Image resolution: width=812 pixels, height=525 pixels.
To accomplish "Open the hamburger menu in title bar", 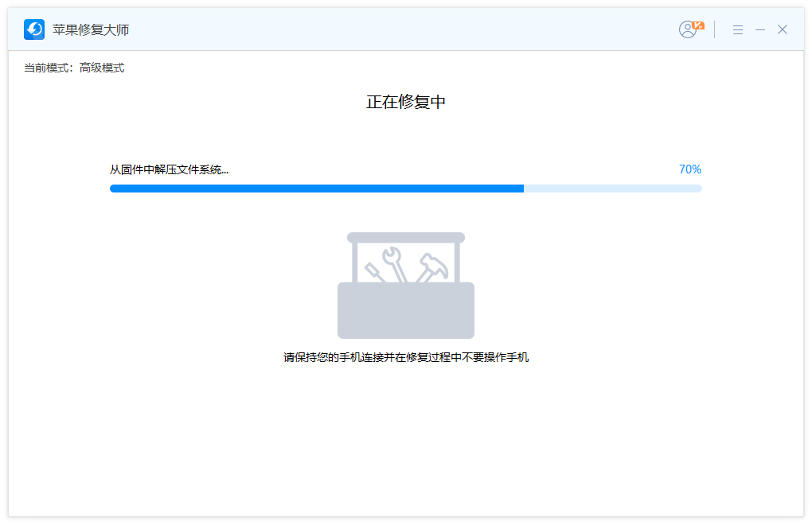I will pyautogui.click(x=738, y=30).
